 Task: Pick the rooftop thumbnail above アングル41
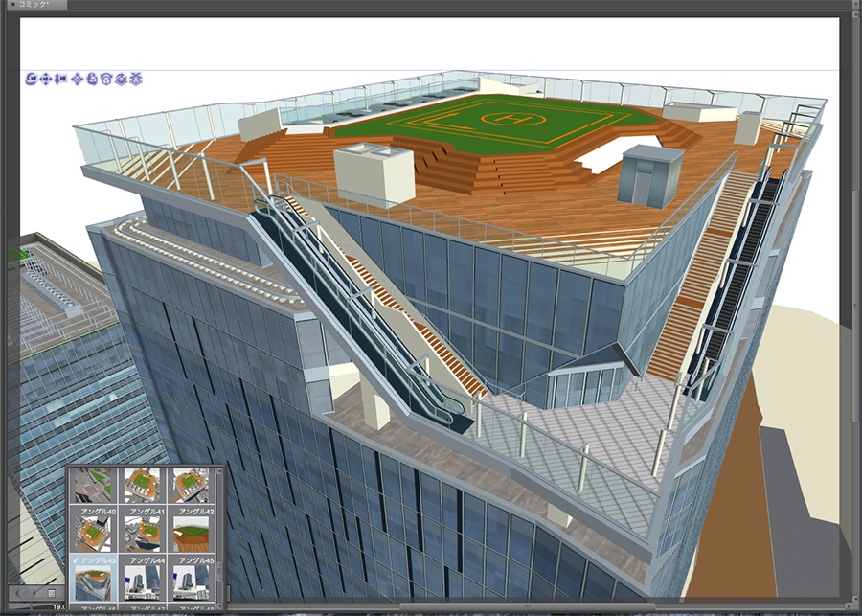142,485
